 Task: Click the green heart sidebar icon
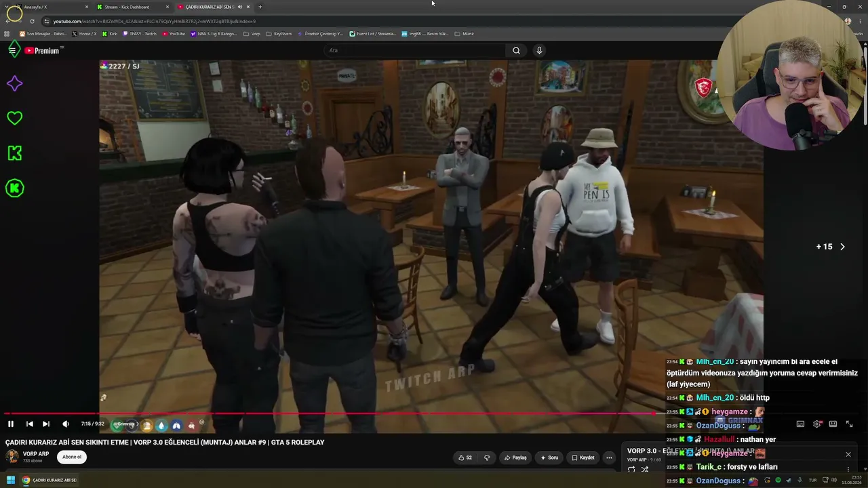(x=14, y=118)
